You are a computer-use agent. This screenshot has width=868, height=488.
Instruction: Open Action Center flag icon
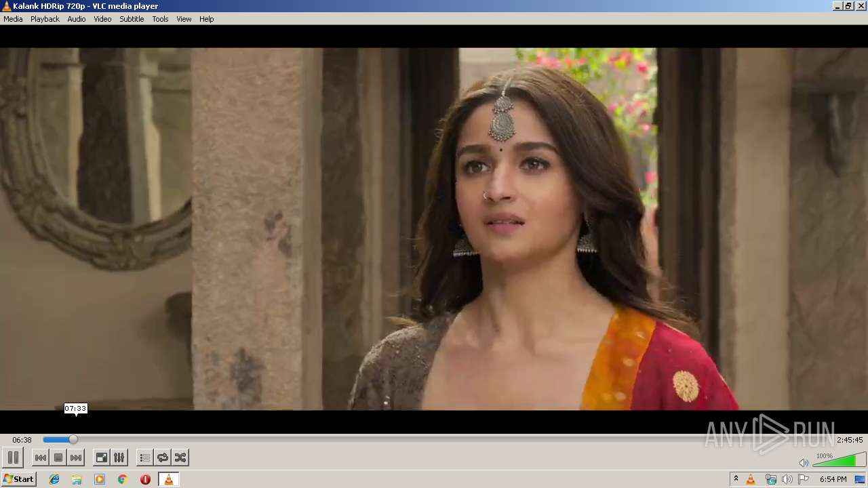tap(804, 479)
